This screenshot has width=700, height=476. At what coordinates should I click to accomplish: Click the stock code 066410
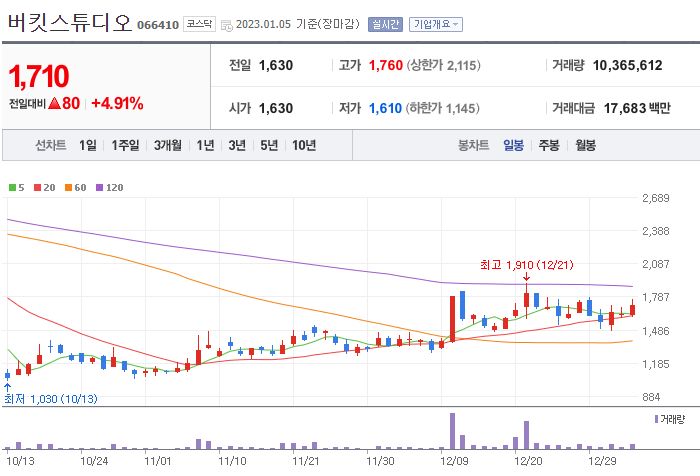[158, 25]
